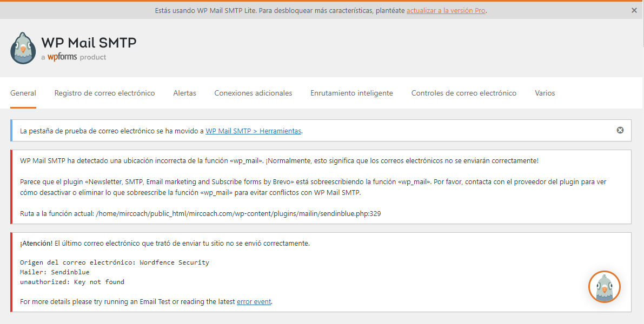Click the sendinblue.php:329 function path line
The height and width of the screenshot is (324, 644).
click(201, 213)
